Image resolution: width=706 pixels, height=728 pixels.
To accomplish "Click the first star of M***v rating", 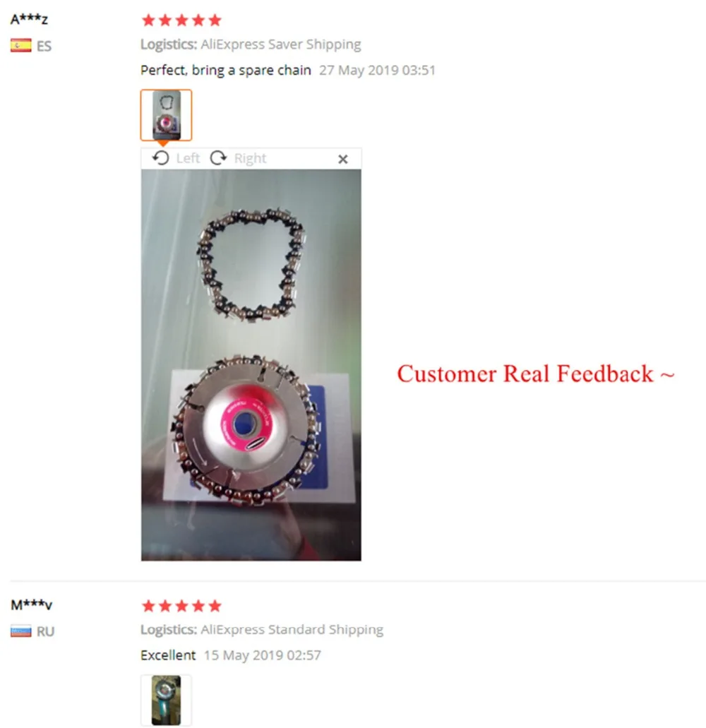I will click(x=148, y=606).
